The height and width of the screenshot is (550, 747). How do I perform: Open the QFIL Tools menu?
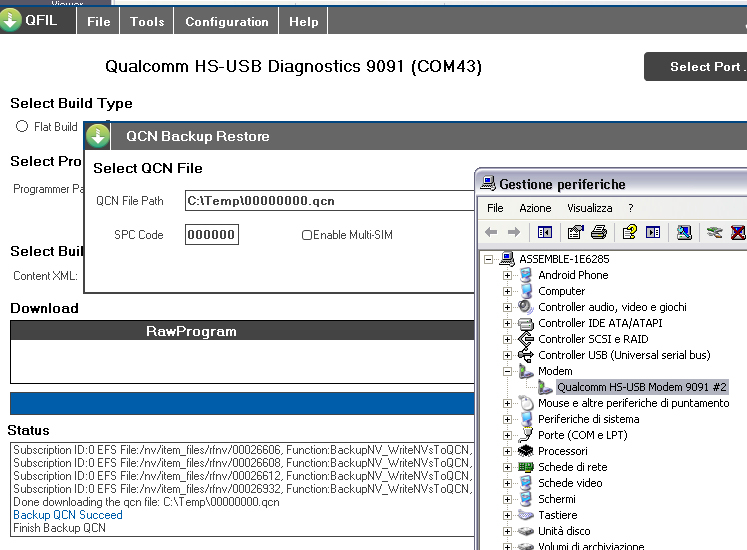coord(147,21)
